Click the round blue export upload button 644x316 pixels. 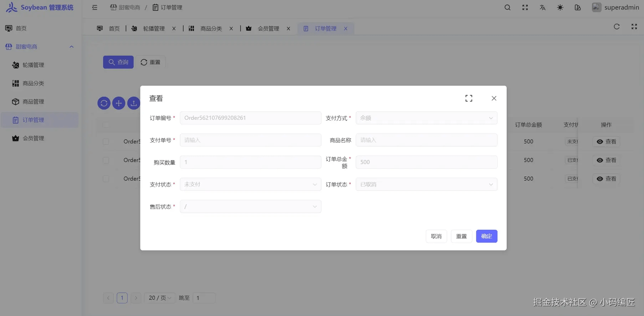[134, 103]
